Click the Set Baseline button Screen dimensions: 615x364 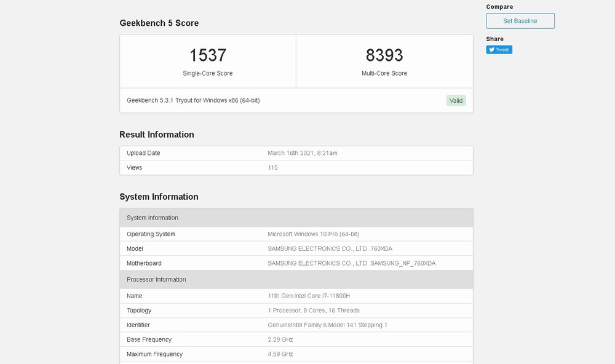[x=520, y=21]
